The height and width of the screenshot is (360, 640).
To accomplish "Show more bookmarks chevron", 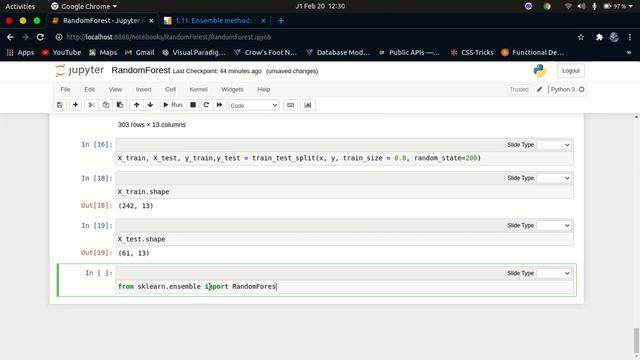I will 629,52.
